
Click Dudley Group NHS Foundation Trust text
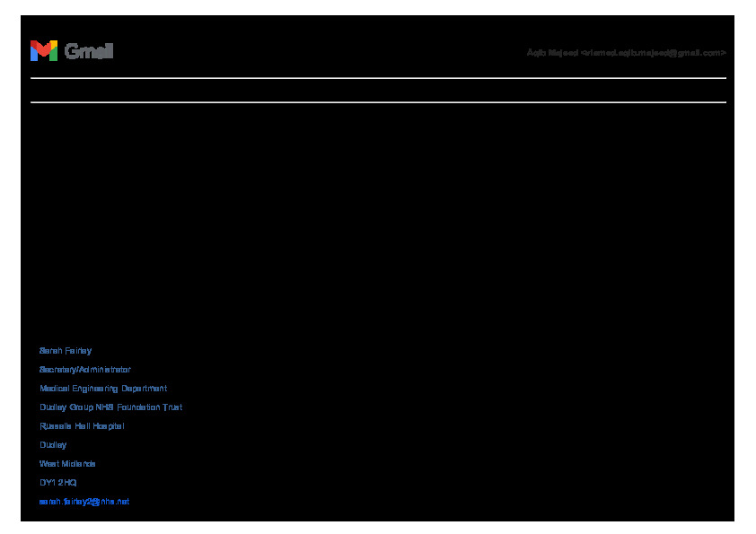[110, 407]
